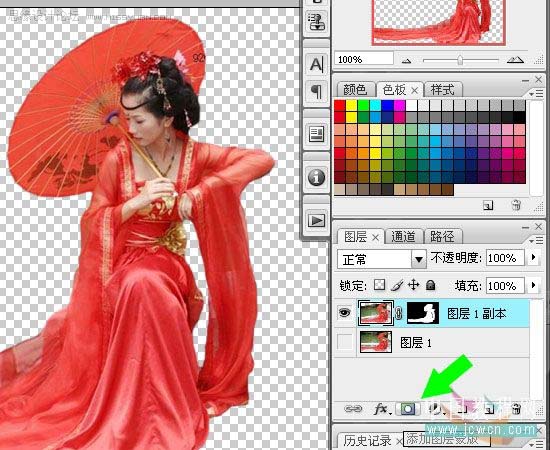Delete layer with trash icon
The height and width of the screenshot is (450, 550).
(516, 409)
